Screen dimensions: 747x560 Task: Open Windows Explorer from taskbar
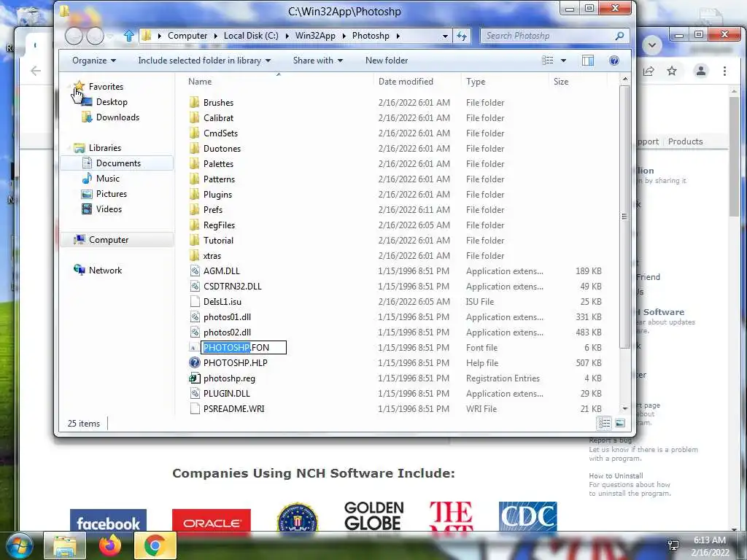[x=65, y=545]
